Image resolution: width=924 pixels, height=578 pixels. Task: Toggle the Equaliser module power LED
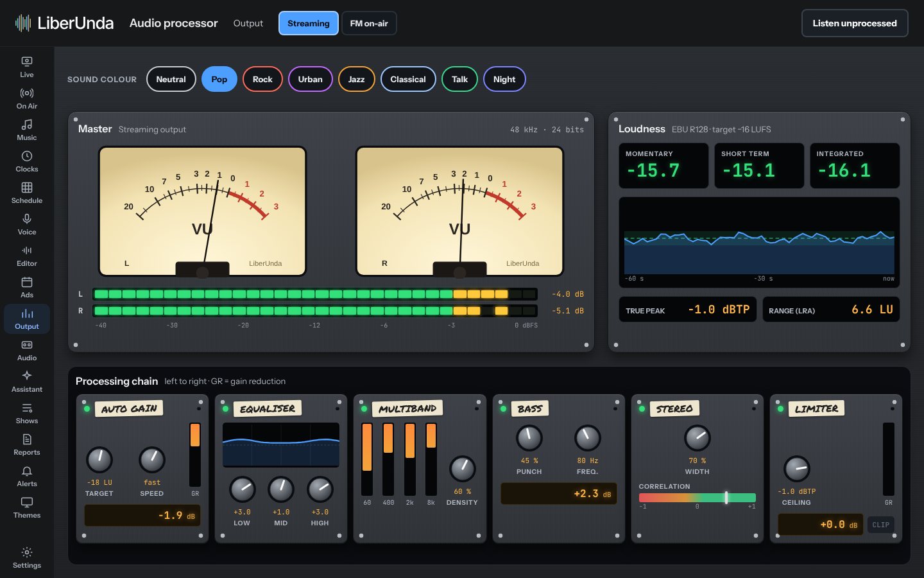[x=225, y=408]
